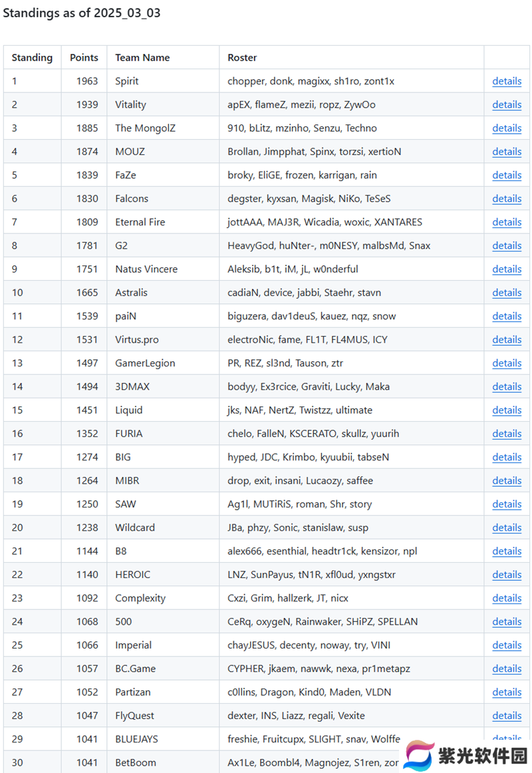Click roster chopper, donk, magixx, sh1ro, zont1x
Viewport: 532px width, 773px height.
click(x=311, y=81)
